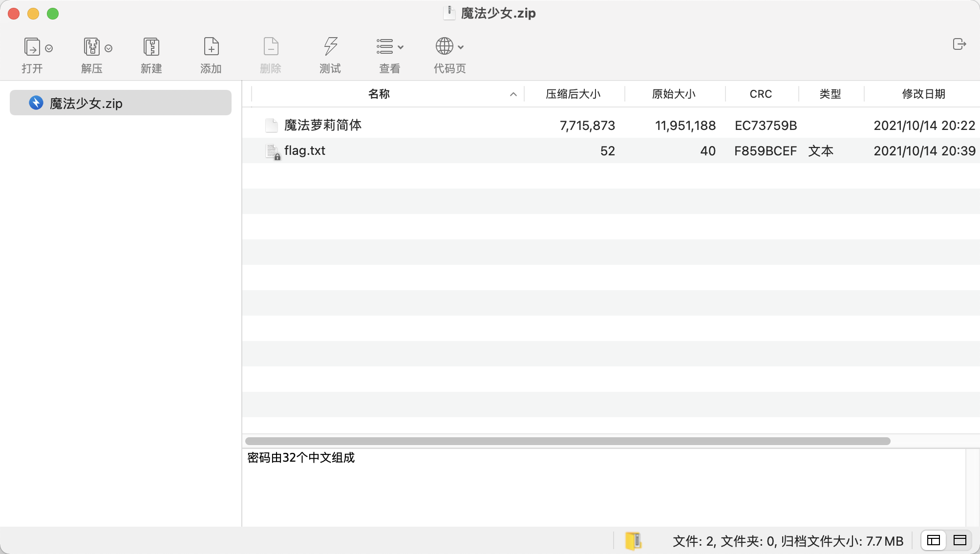Toggle the comment panel layout button
Viewport: 980px width, 554px height.
[x=960, y=540]
